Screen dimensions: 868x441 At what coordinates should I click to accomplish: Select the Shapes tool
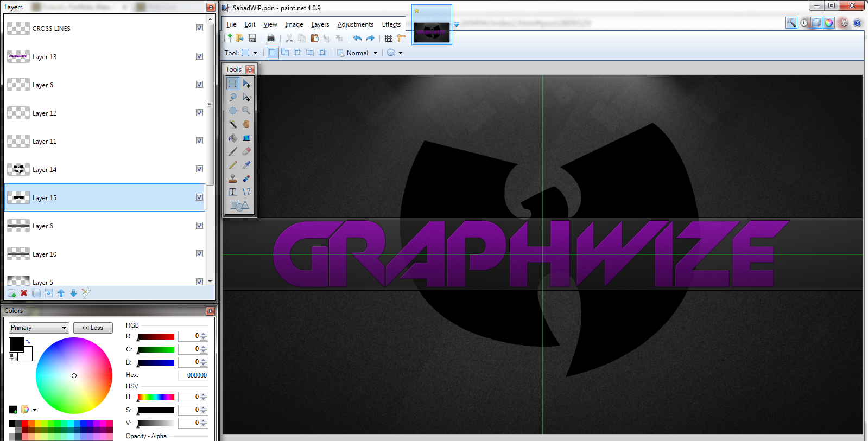pos(239,206)
